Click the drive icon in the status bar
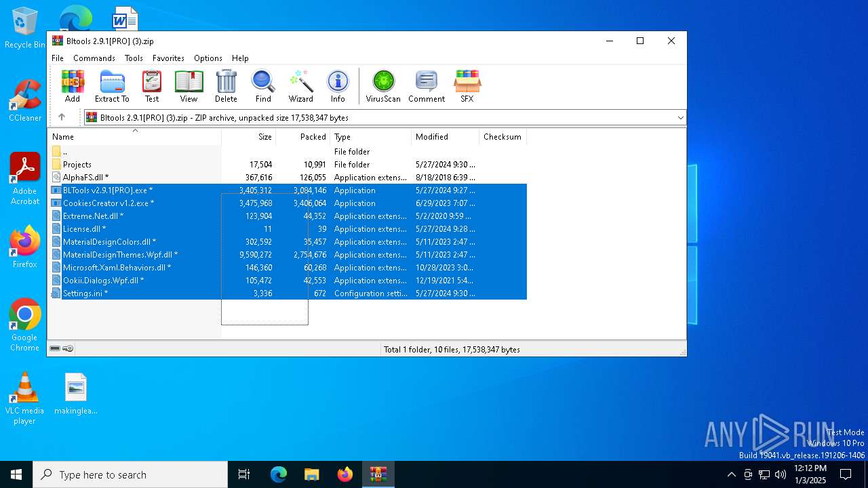 coord(55,348)
